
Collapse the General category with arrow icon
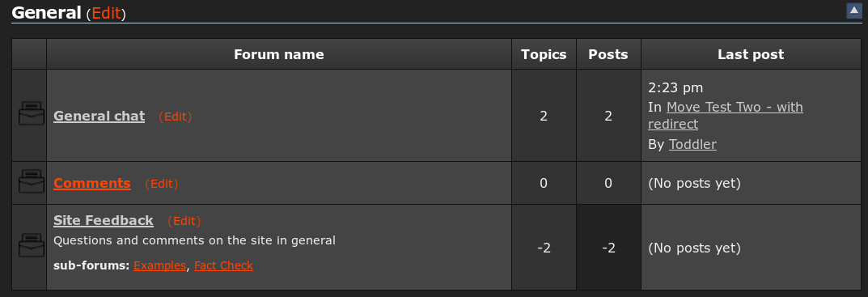854,11
